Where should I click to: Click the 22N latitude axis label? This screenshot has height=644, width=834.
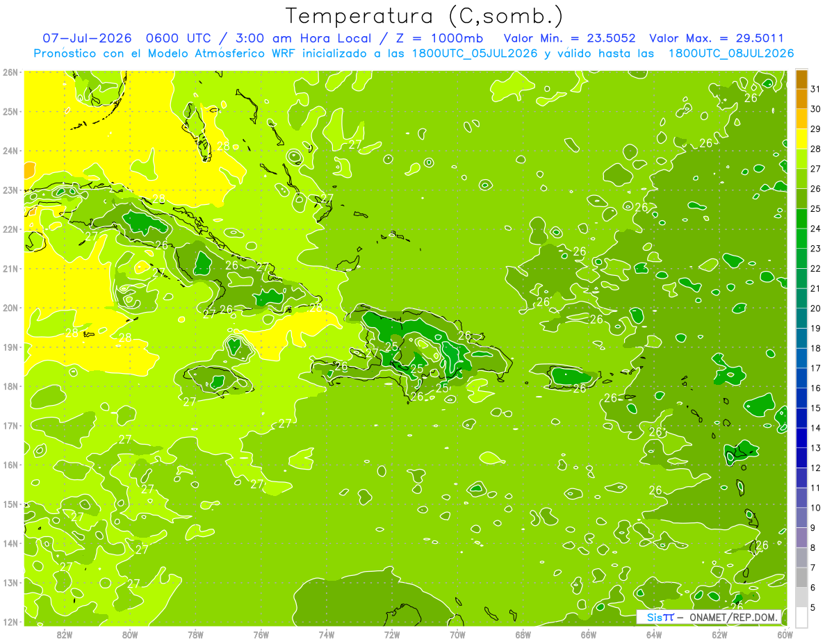click(10, 229)
